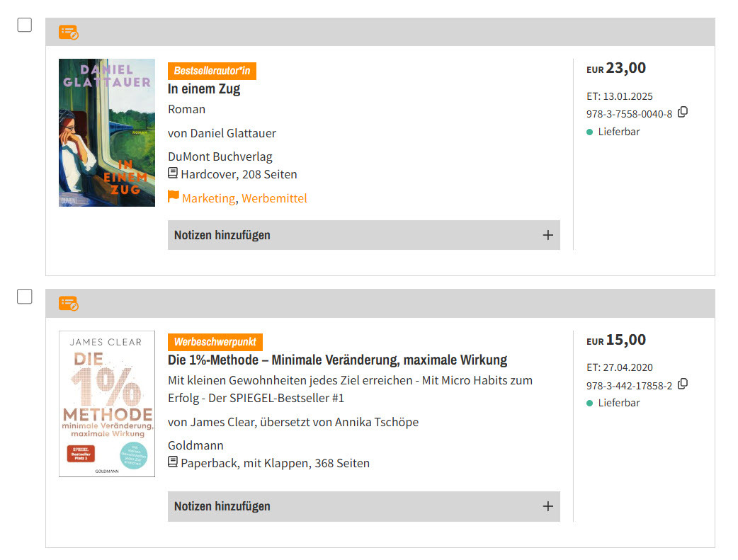Click the subtitle Roman
Screen dimensions: 738x560
[187, 109]
